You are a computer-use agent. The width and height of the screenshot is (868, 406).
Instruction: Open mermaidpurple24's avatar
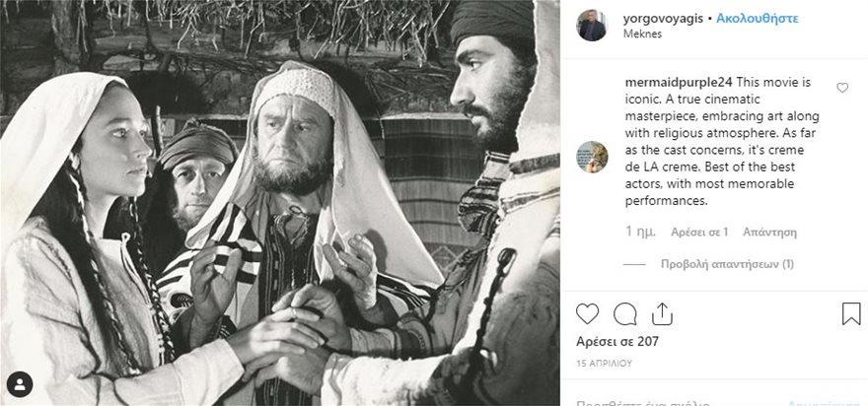(593, 157)
